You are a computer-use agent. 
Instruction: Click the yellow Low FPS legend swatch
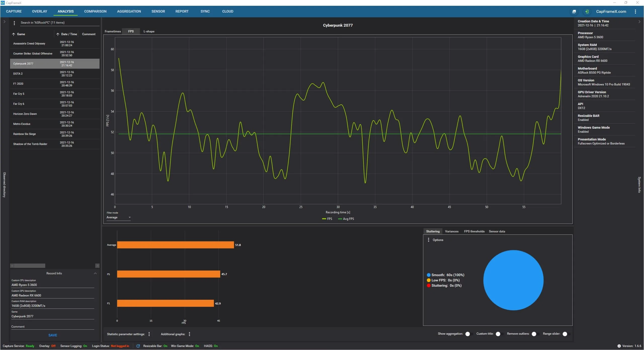(x=429, y=280)
